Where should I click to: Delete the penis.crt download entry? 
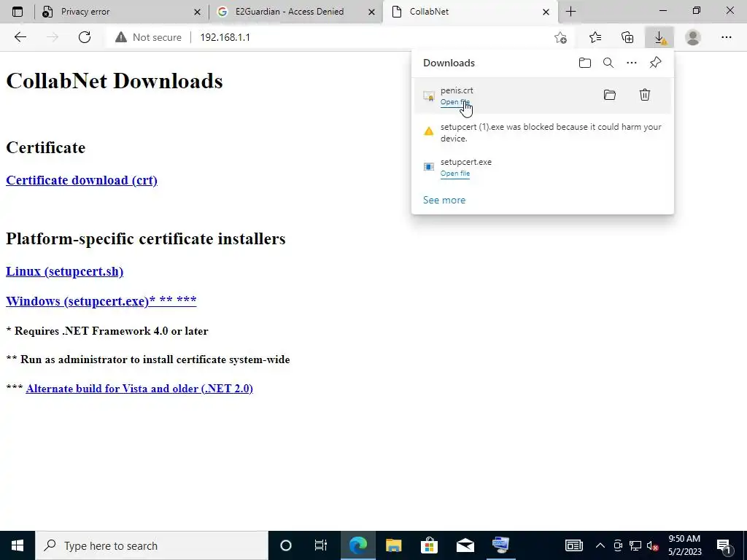pos(645,95)
